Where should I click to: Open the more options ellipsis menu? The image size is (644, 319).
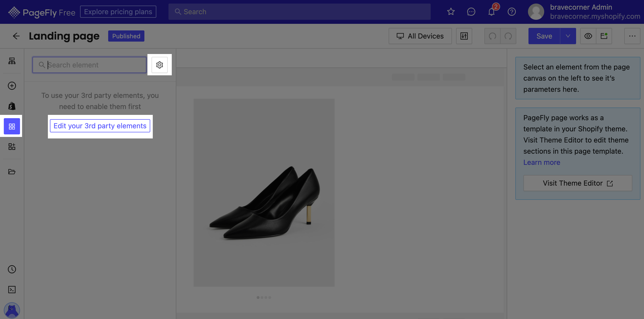[632, 36]
